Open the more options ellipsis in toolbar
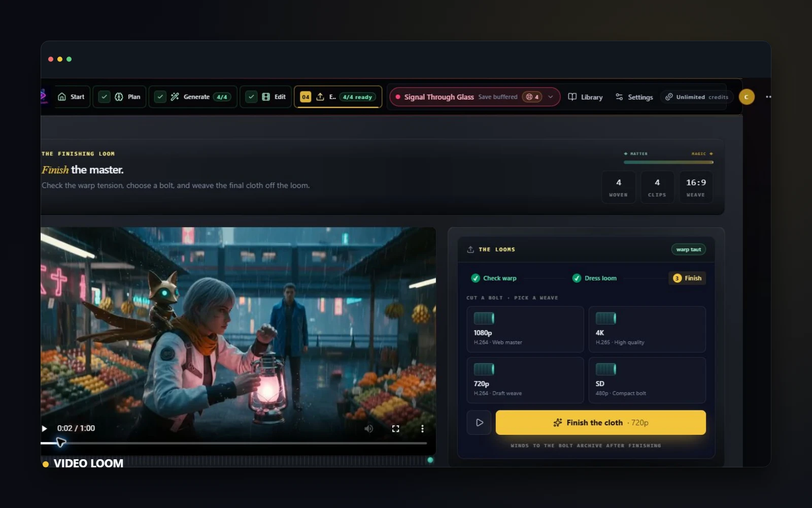The width and height of the screenshot is (812, 508). [x=768, y=97]
